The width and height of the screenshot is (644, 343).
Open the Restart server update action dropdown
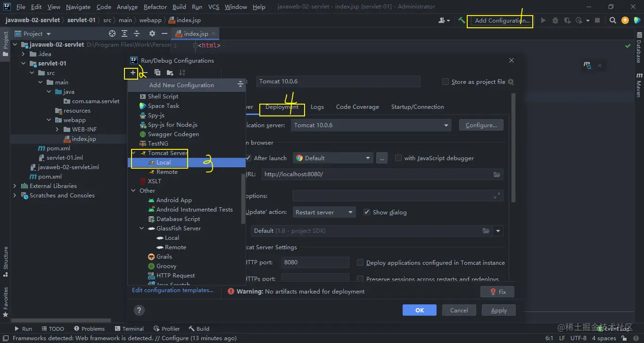point(324,212)
